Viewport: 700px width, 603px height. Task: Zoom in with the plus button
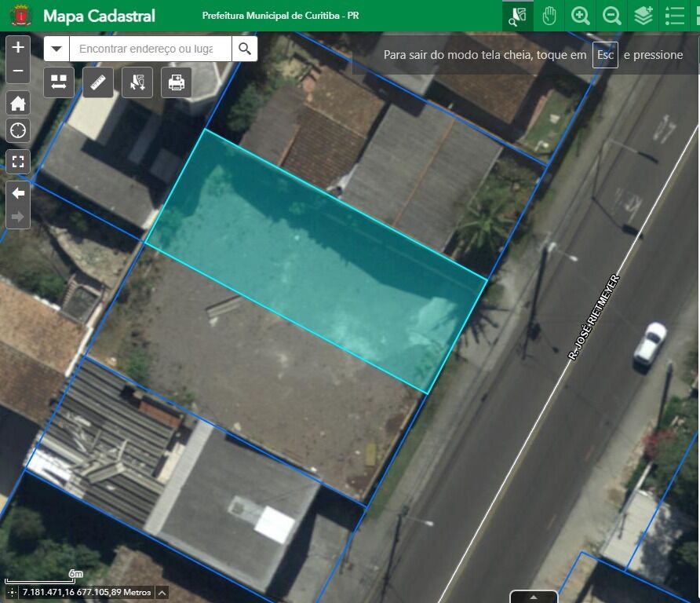click(x=18, y=47)
